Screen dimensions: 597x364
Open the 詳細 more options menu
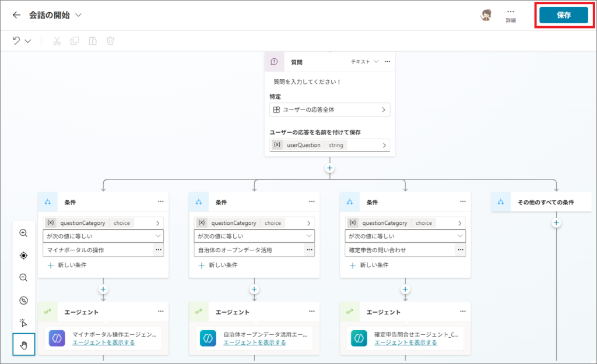point(511,15)
